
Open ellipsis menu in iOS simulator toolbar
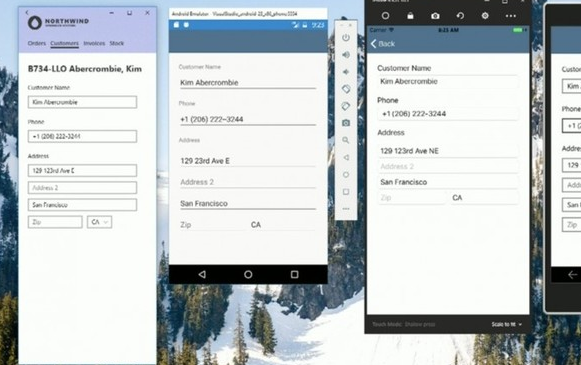pos(511,16)
